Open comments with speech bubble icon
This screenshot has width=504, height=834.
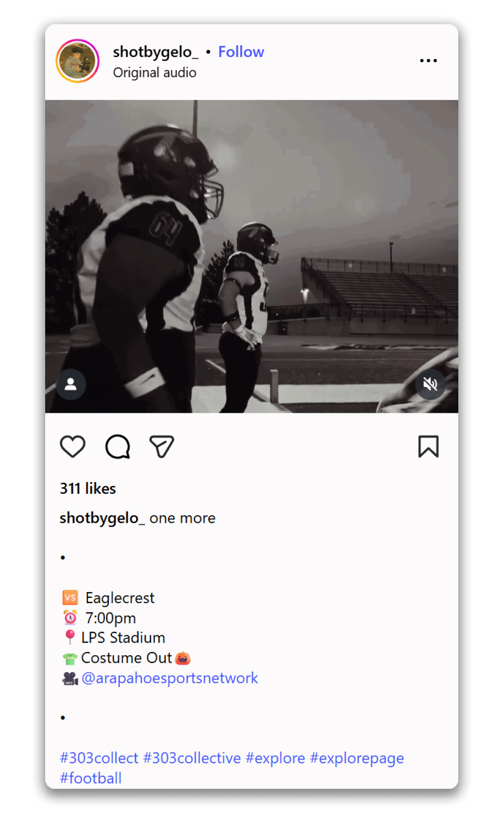click(x=117, y=447)
